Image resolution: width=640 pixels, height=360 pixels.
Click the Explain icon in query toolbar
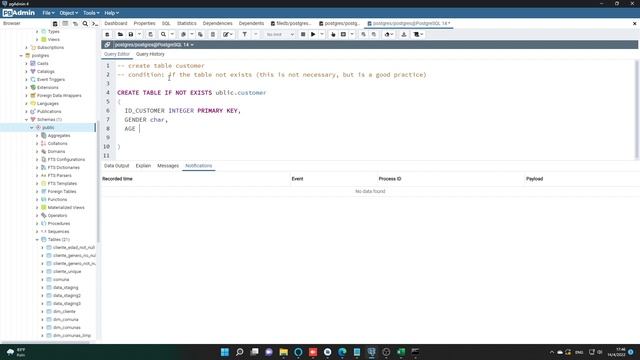[x=333, y=35]
